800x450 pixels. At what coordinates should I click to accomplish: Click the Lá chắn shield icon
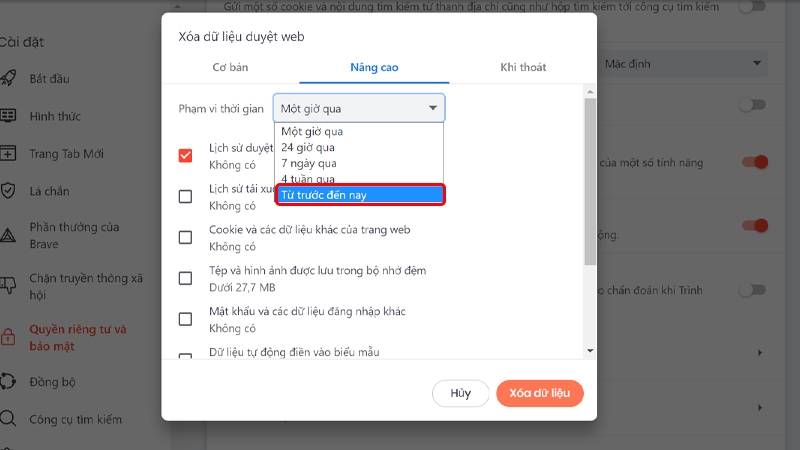8,190
